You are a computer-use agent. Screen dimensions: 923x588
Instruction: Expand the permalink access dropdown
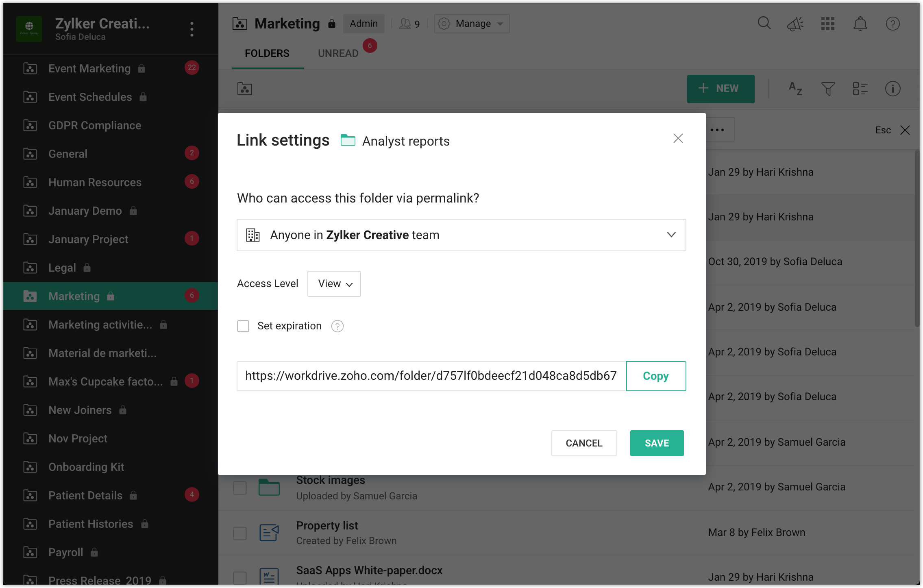(461, 235)
